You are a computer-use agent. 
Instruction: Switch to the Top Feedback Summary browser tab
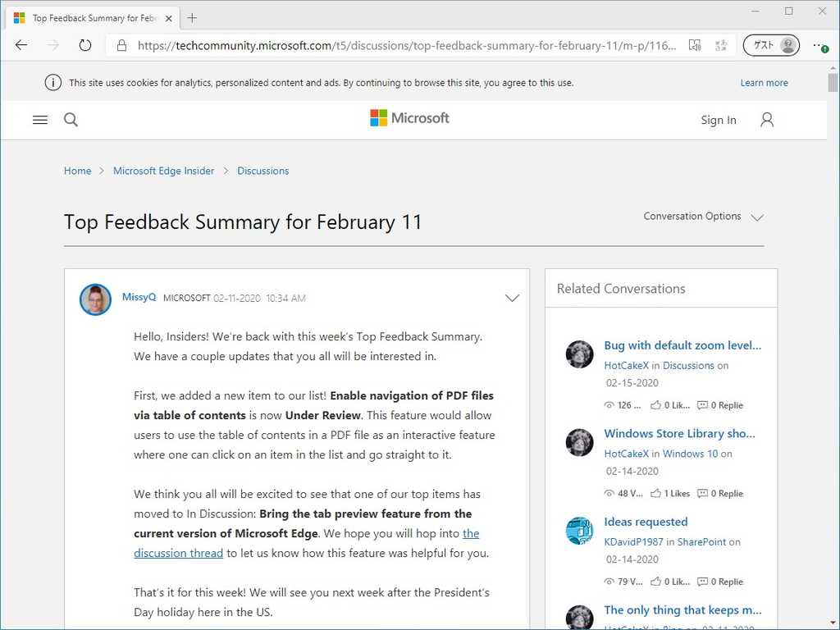(x=90, y=16)
